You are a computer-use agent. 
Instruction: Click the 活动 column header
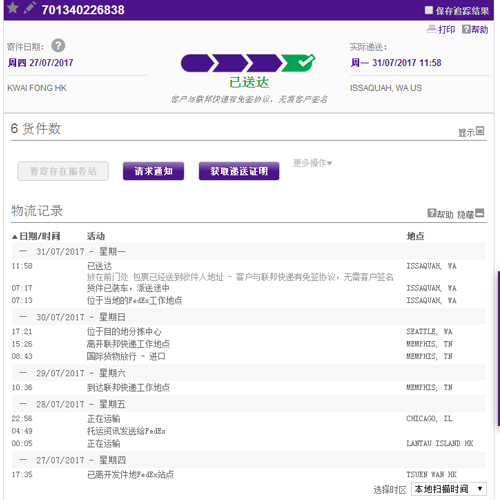pyautogui.click(x=96, y=236)
